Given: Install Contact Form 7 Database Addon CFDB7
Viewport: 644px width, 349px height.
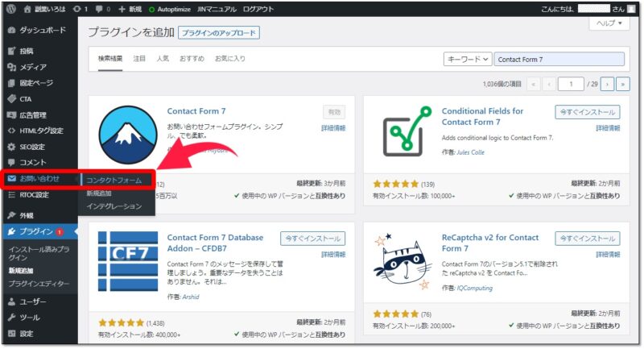Looking at the screenshot, I should pos(313,239).
